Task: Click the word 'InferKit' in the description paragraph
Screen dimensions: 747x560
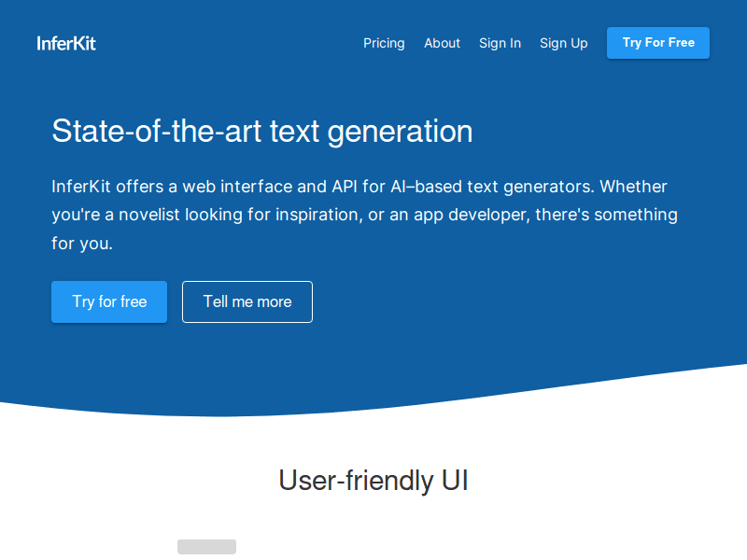Action: pos(81,187)
